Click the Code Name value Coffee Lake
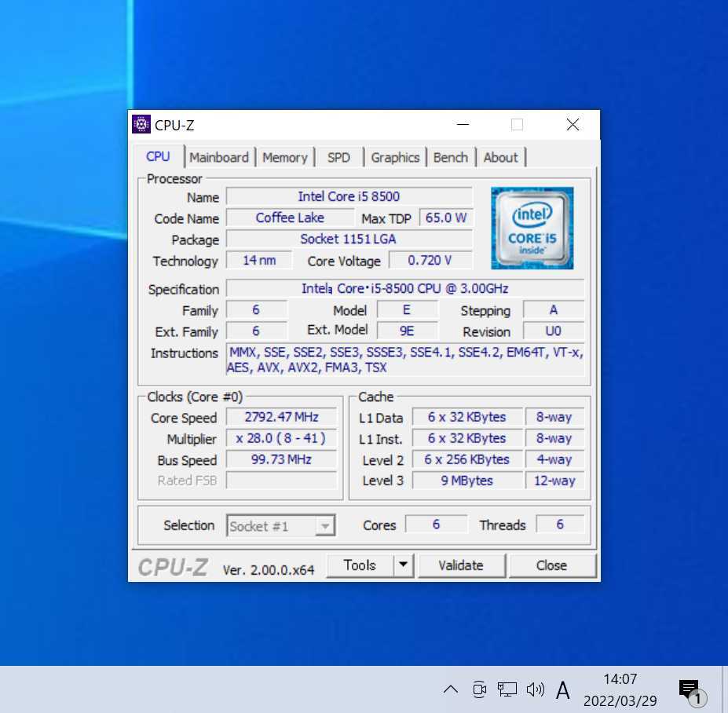Screen dimensions: 728x713 tap(290, 218)
